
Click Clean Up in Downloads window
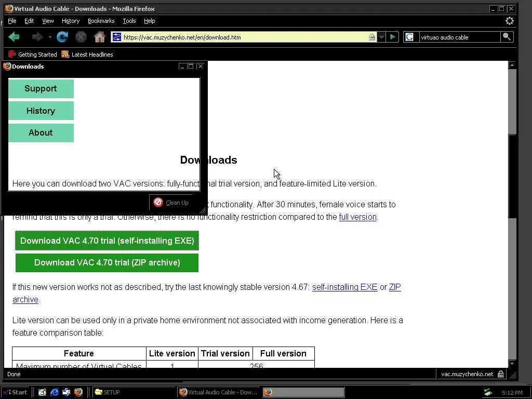pos(171,203)
